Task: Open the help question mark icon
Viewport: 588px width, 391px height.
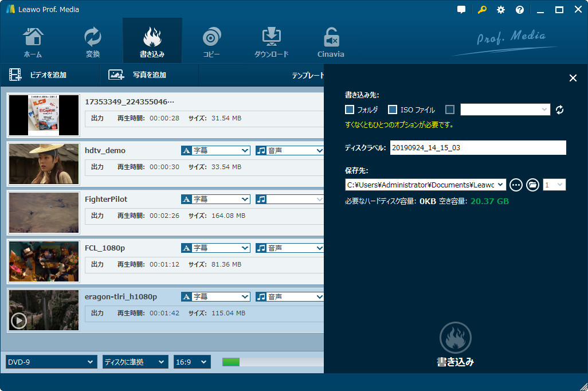Action: click(x=519, y=10)
